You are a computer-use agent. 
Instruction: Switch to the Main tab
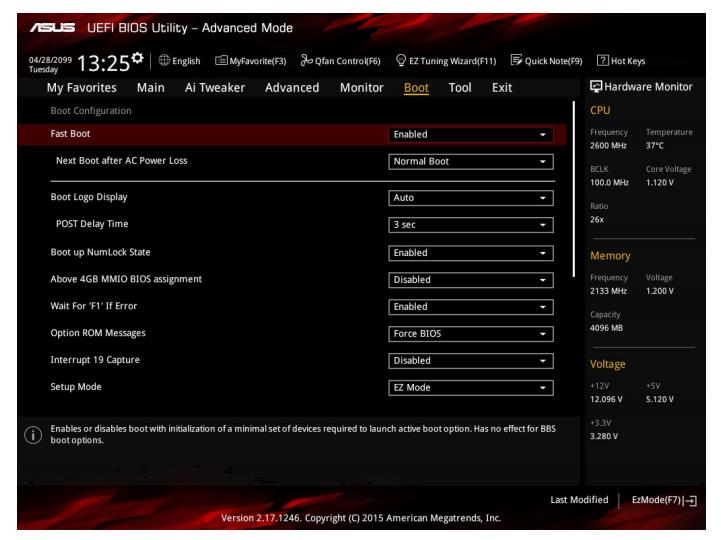tap(150, 87)
